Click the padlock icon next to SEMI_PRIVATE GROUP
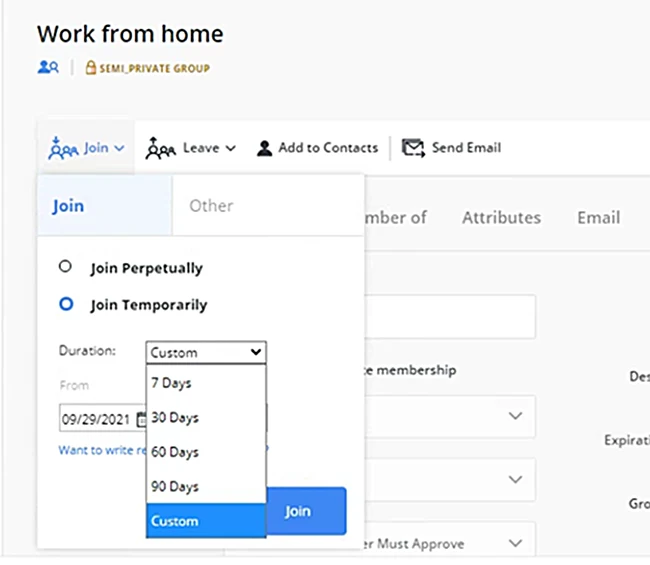Viewport: 650px width, 565px height. pos(90,68)
